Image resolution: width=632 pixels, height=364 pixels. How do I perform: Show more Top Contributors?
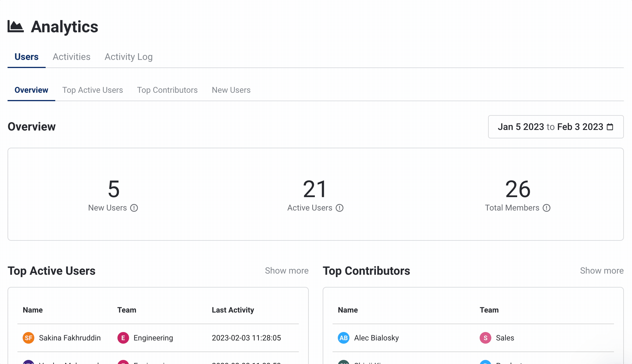[x=602, y=271]
